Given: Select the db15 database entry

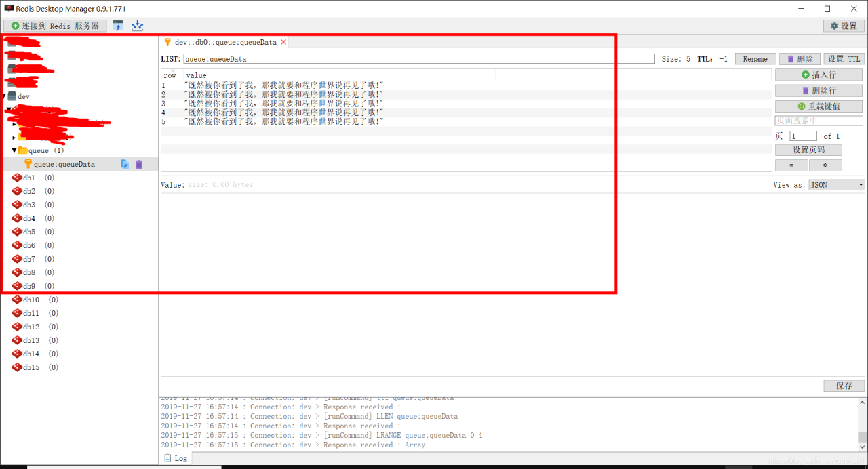Looking at the screenshot, I should (35, 367).
